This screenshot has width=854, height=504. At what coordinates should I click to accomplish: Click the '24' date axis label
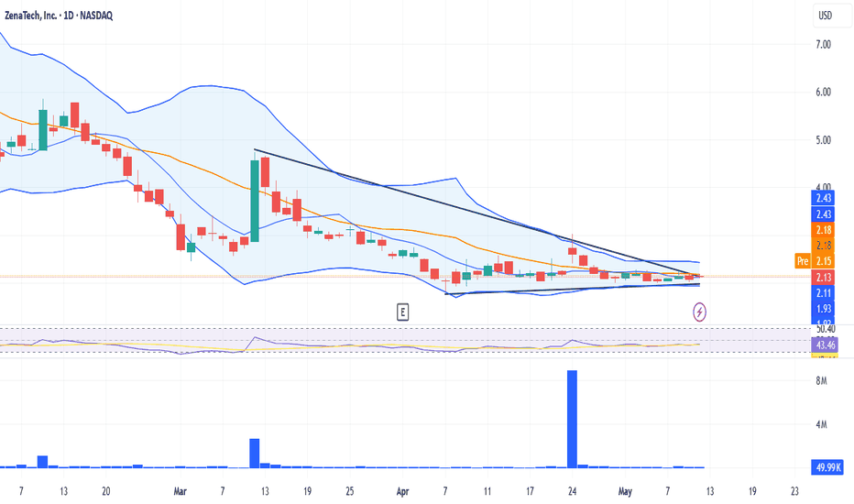[x=573, y=491]
